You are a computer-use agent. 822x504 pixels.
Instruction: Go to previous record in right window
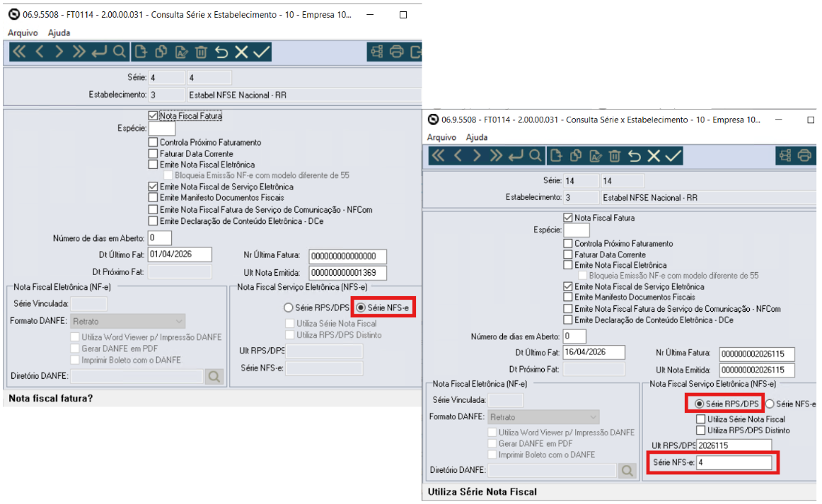coord(458,156)
